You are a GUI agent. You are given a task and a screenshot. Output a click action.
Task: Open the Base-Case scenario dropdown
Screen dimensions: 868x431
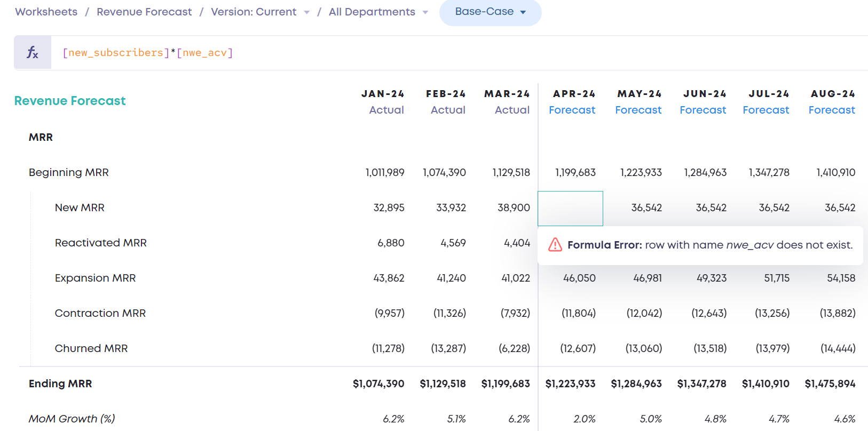[490, 12]
